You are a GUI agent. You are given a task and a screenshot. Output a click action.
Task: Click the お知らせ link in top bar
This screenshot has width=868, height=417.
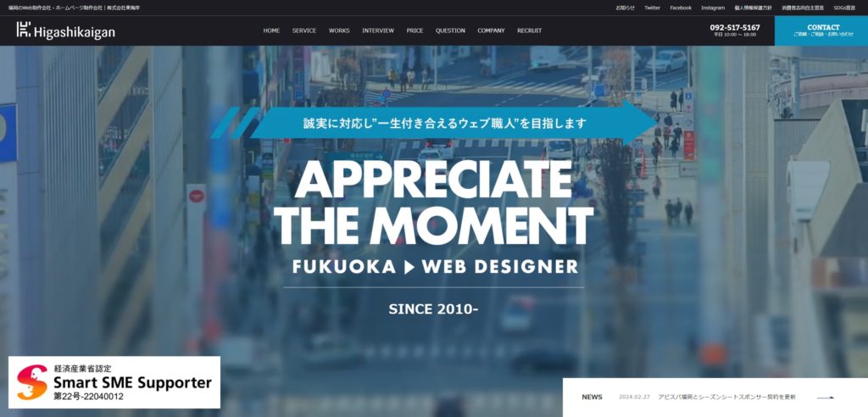click(x=626, y=8)
